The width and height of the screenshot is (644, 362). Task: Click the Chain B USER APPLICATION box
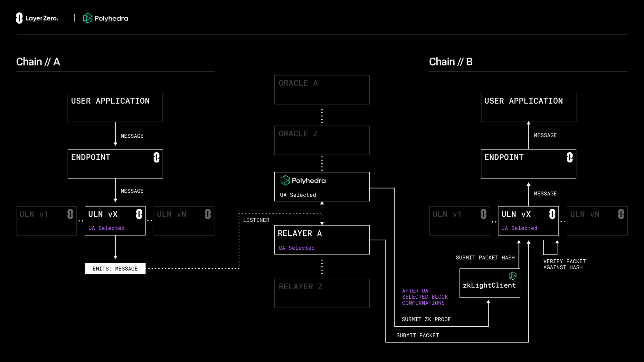pyautogui.click(x=528, y=107)
